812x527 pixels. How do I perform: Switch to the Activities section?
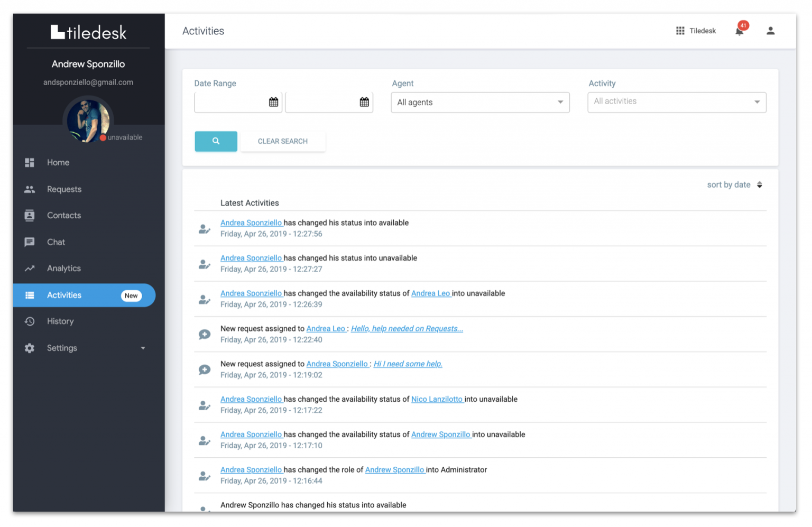(63, 295)
